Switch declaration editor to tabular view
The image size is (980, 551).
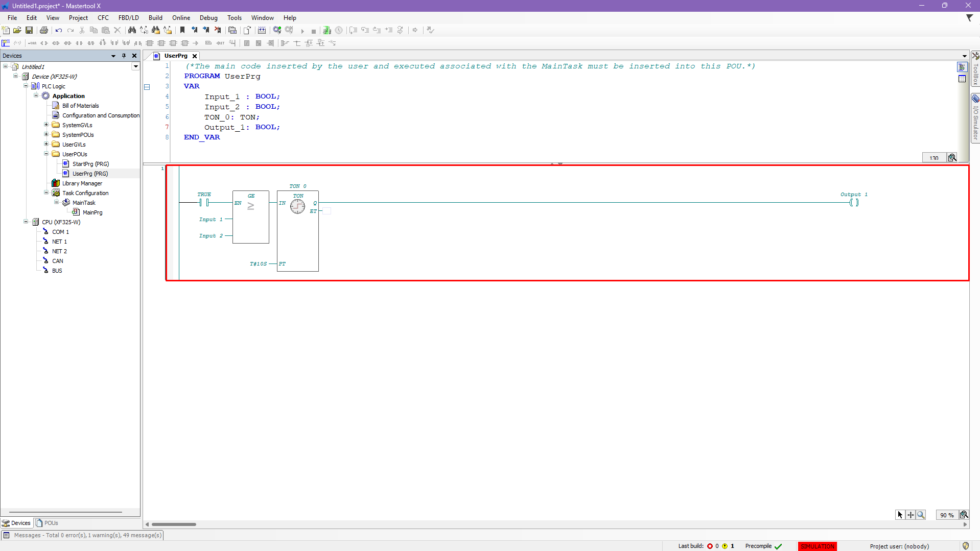[x=962, y=79]
